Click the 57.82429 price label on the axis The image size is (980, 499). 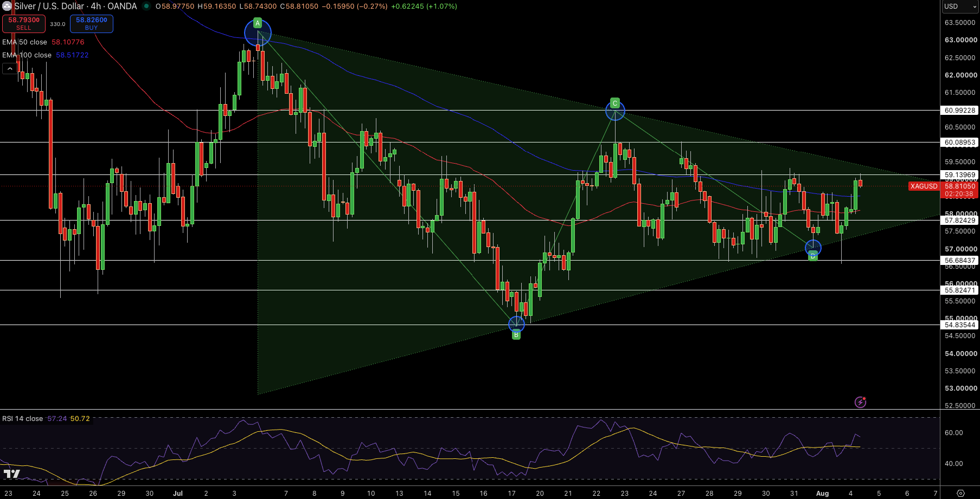click(x=960, y=221)
